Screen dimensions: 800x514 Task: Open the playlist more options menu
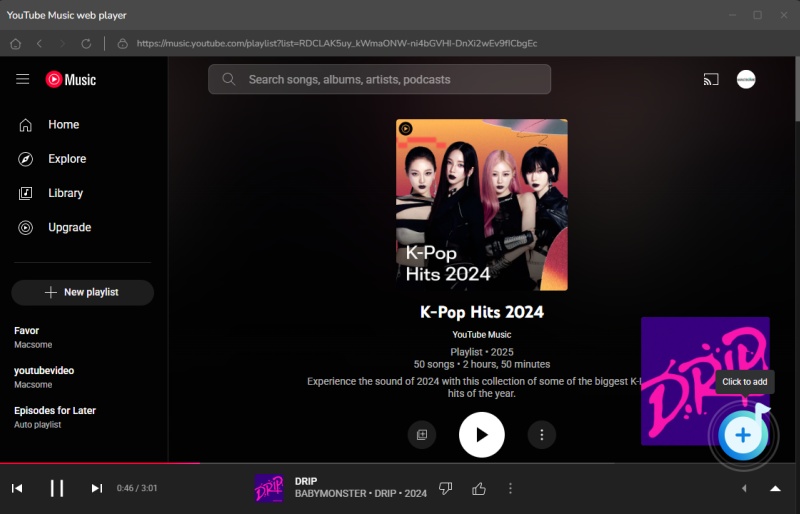pos(541,435)
